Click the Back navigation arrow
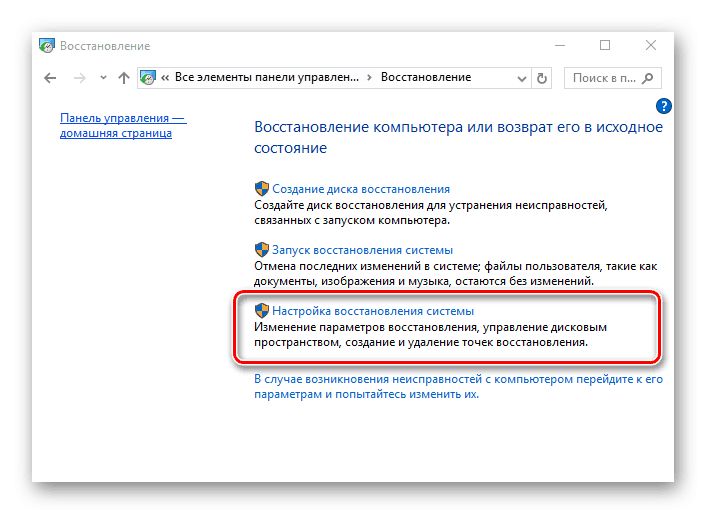Image resolution: width=706 pixels, height=514 pixels. coord(51,78)
